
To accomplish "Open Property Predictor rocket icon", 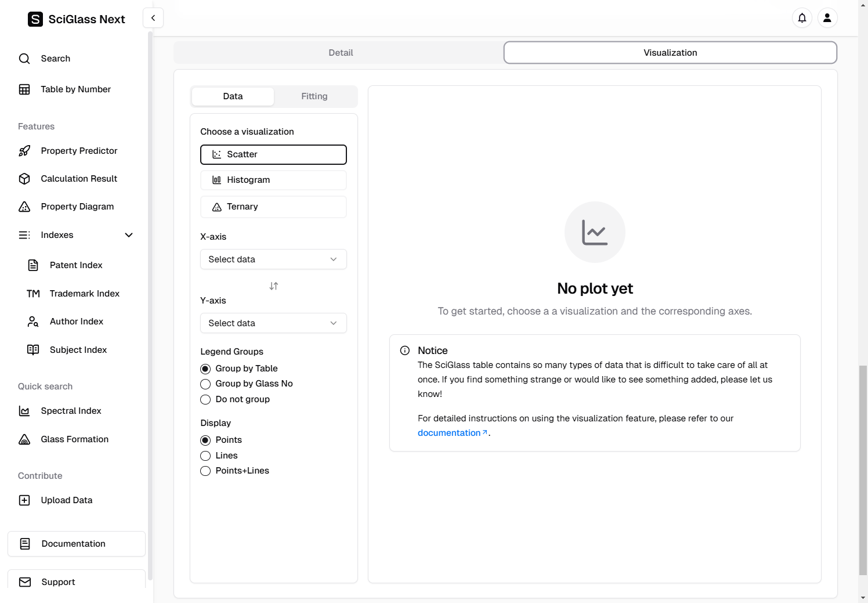I will [x=24, y=151].
